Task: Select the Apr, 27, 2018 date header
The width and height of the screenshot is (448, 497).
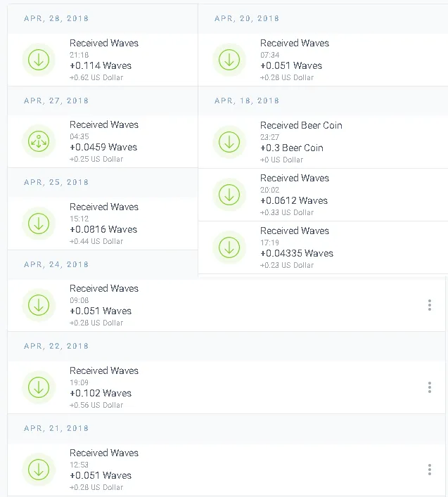Action: (x=56, y=101)
